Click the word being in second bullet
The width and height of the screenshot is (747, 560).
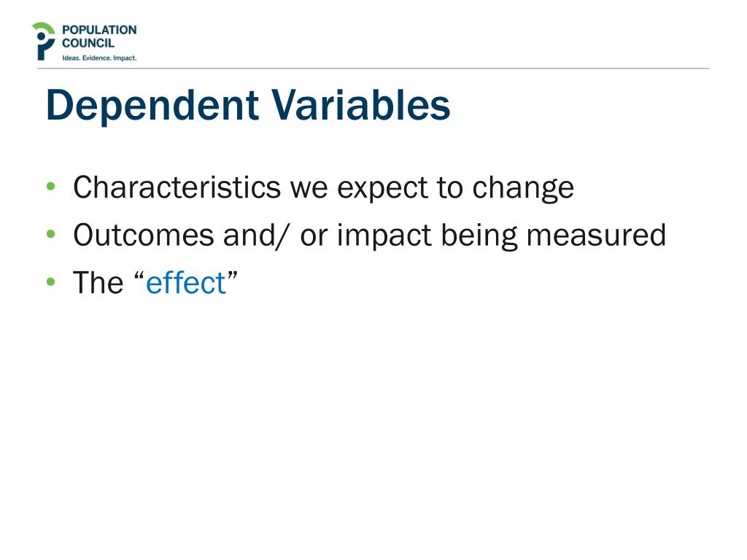tap(479, 236)
